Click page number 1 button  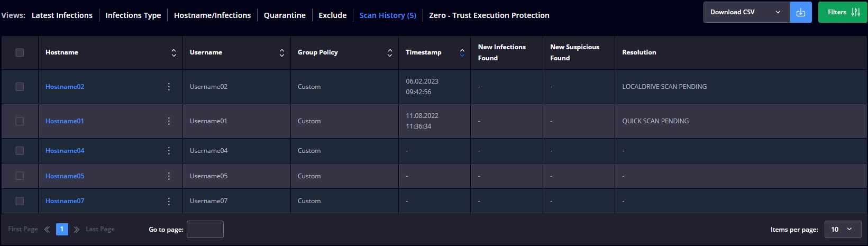click(62, 229)
